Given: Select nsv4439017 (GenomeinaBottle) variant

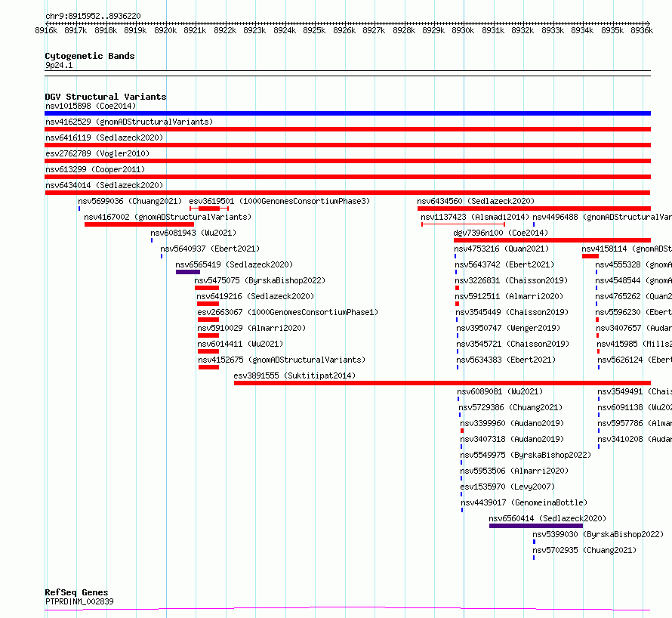Looking at the screenshot, I should (x=524, y=502).
